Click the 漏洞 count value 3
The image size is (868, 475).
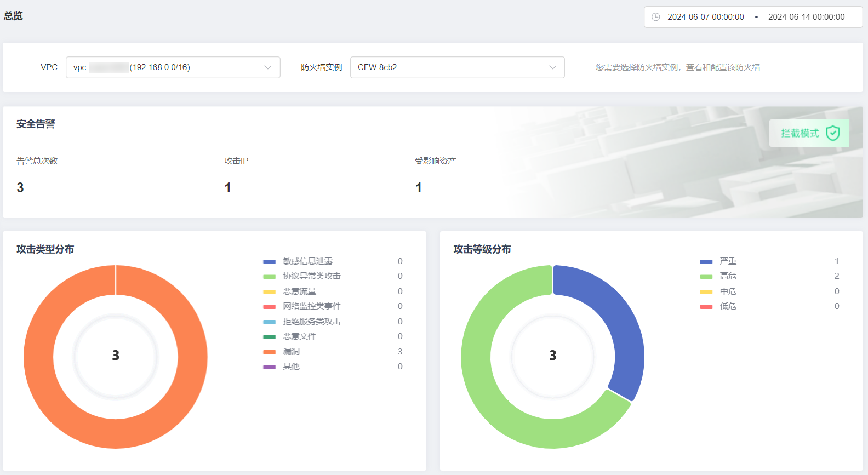click(400, 352)
